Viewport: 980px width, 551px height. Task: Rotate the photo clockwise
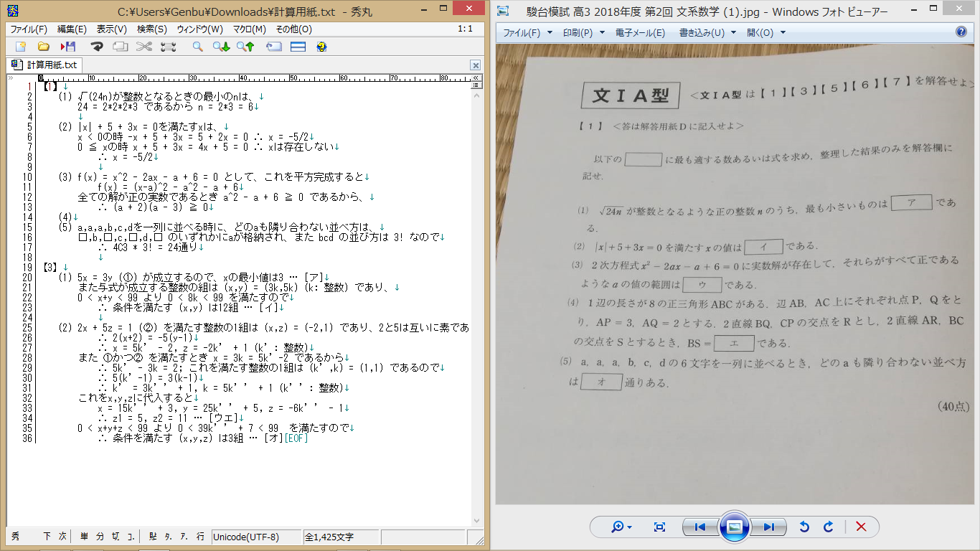point(829,527)
